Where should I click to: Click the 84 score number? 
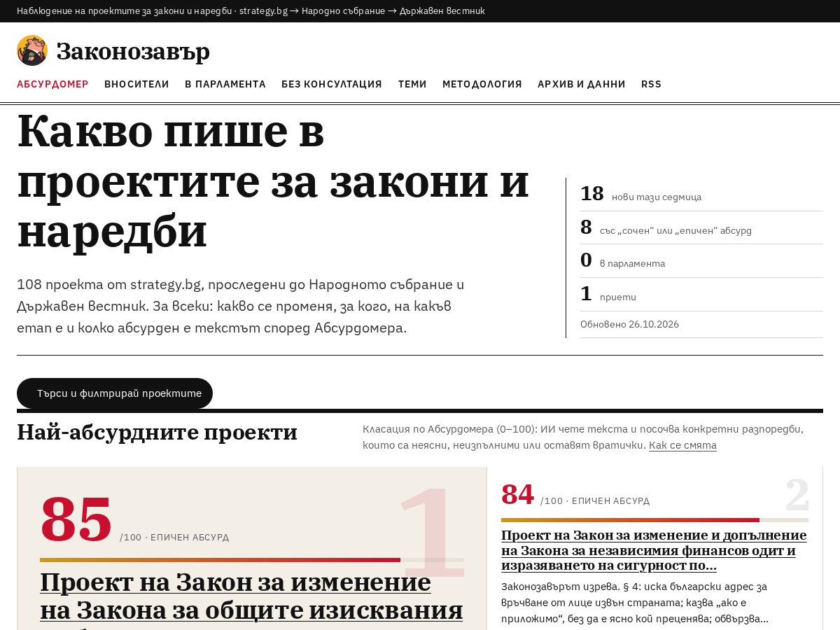pyautogui.click(x=518, y=495)
